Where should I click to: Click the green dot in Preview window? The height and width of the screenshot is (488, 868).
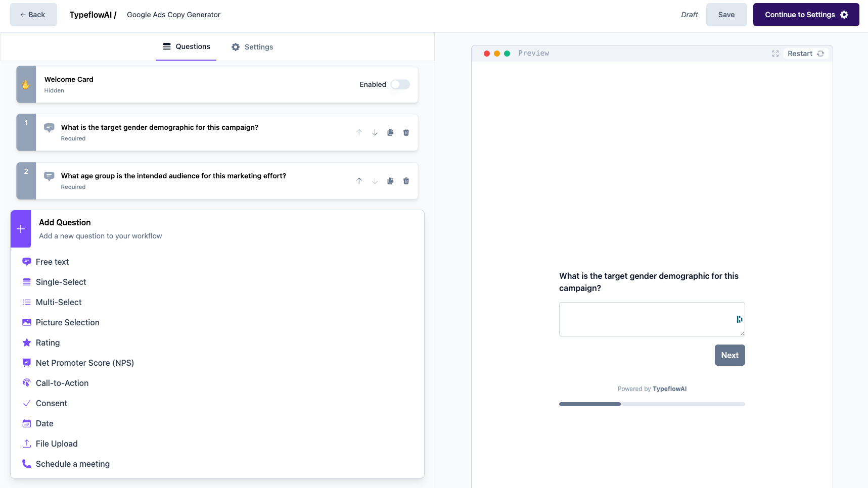[x=507, y=54]
